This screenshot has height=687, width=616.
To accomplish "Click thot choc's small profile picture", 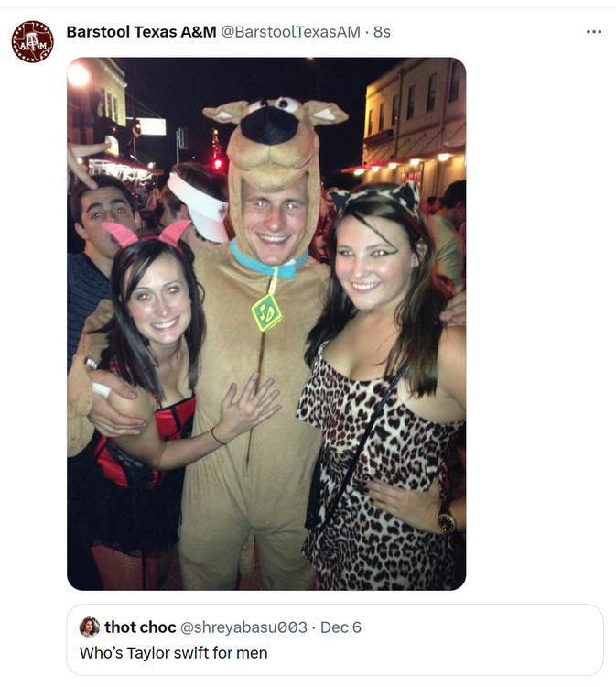I will tap(90, 627).
